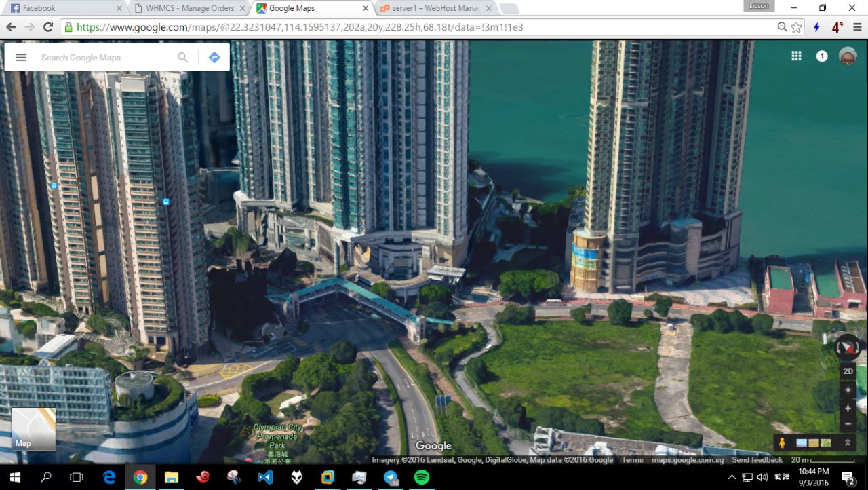This screenshot has height=490, width=868.
Task: Open the Google apps grid
Action: click(796, 56)
